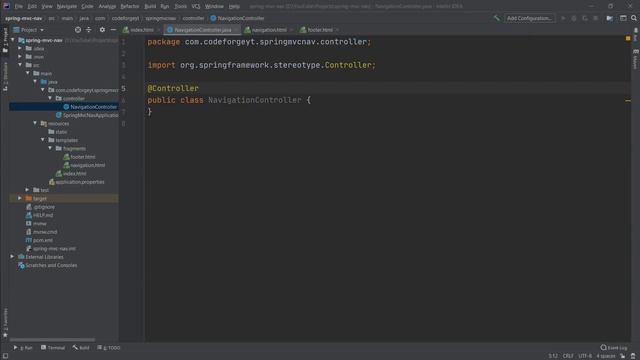Image resolution: width=640 pixels, height=360 pixels.
Task: Toggle the Project side tool window
Action: [5, 40]
